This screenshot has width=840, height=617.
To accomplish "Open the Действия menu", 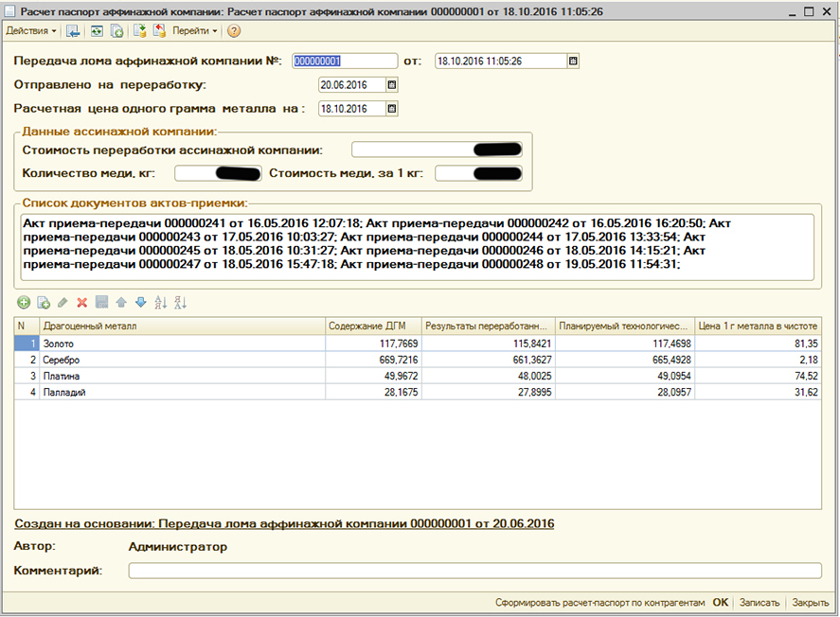I will pyautogui.click(x=30, y=31).
